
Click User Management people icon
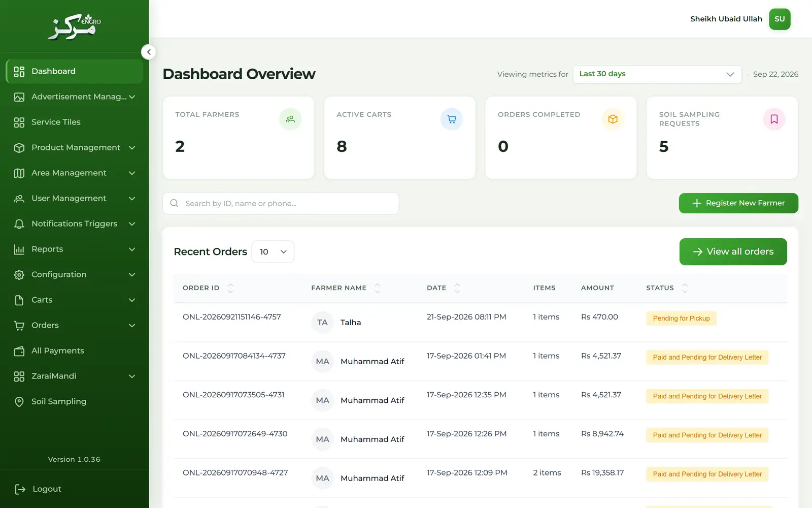tap(19, 199)
